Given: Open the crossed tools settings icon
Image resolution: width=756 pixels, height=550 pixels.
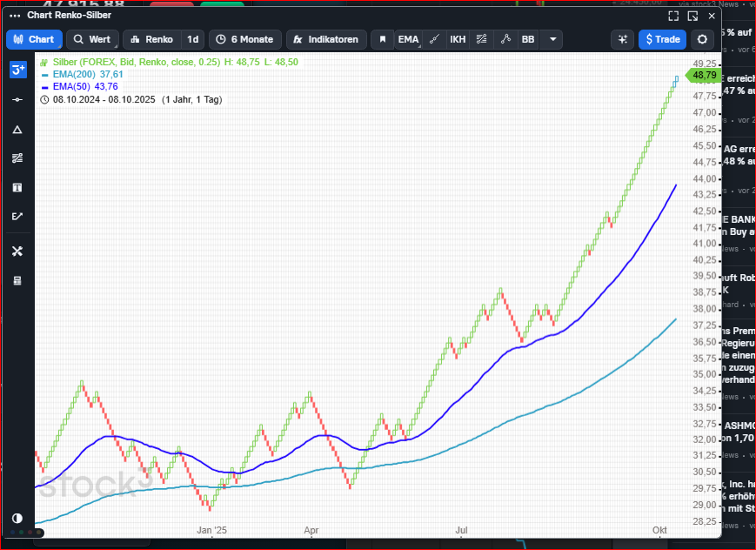Looking at the screenshot, I should [x=17, y=252].
